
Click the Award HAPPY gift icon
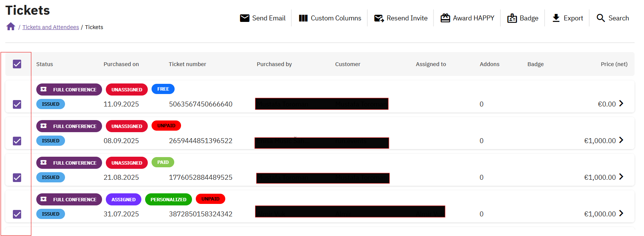[x=445, y=18]
